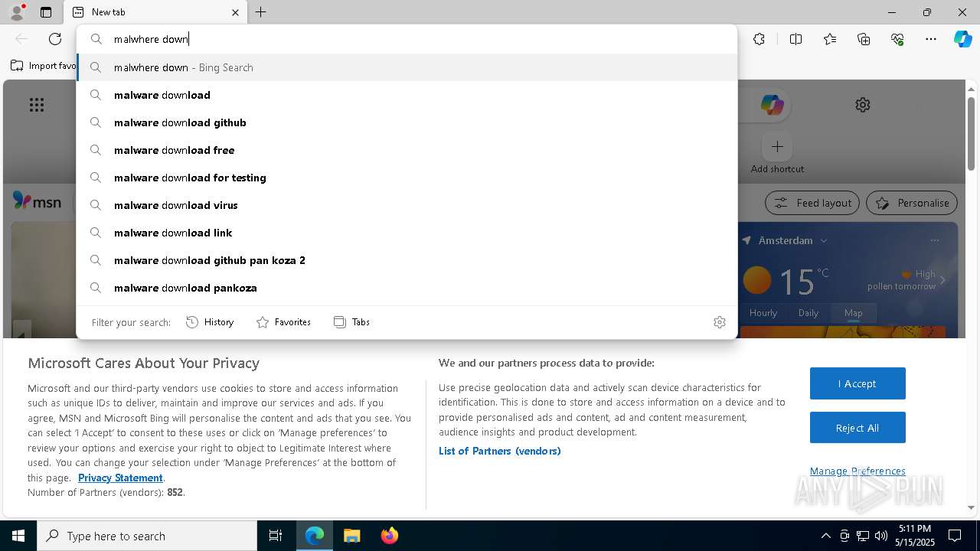980x551 pixels.
Task: Open the tab actions menu icon
Action: (x=46, y=12)
